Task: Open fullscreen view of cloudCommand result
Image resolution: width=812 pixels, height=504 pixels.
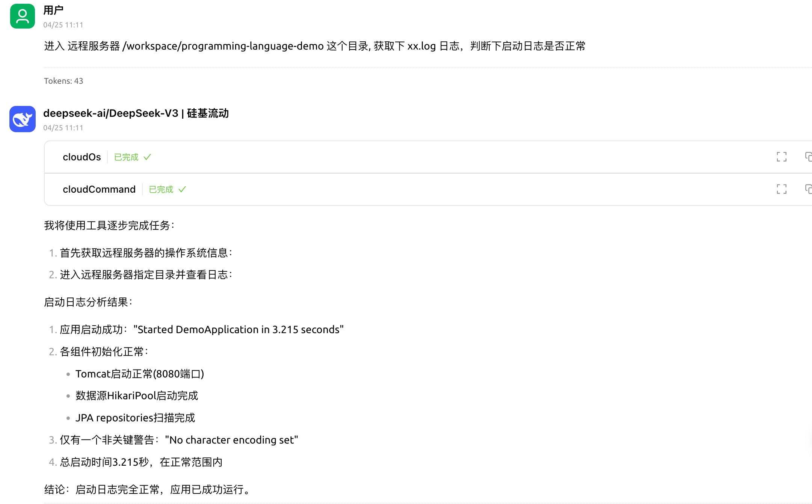Action: click(x=781, y=189)
